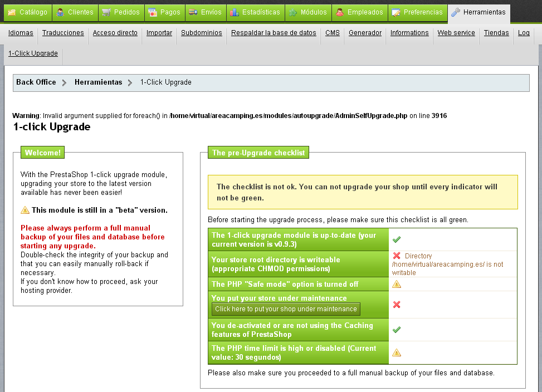Open the Catálogo tab

[28, 12]
